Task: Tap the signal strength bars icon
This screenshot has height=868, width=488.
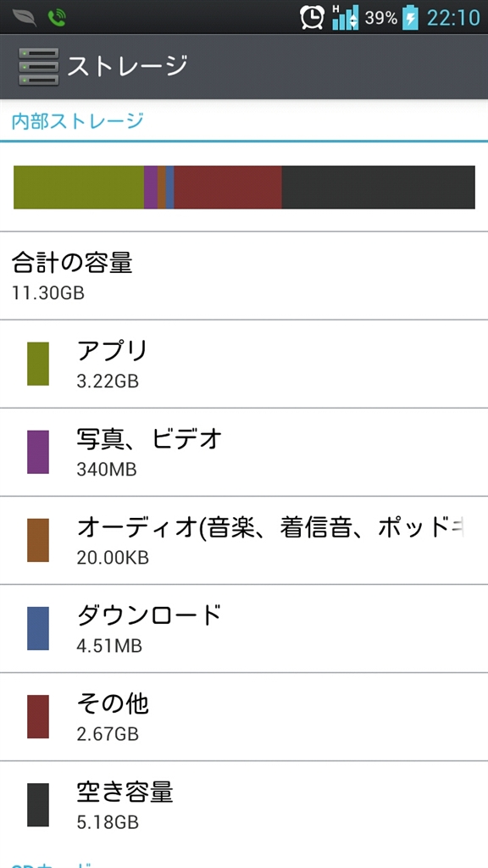Action: click(x=346, y=17)
